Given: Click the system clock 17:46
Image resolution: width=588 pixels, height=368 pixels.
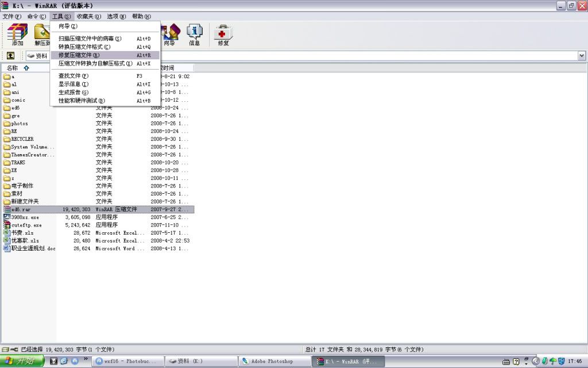Looking at the screenshot, I should tap(574, 361).
